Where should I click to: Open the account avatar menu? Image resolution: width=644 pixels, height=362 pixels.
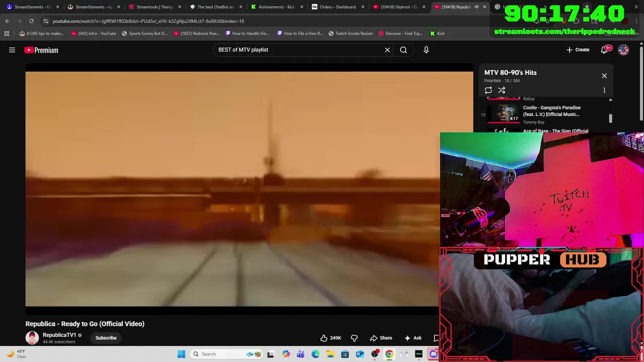tap(623, 50)
